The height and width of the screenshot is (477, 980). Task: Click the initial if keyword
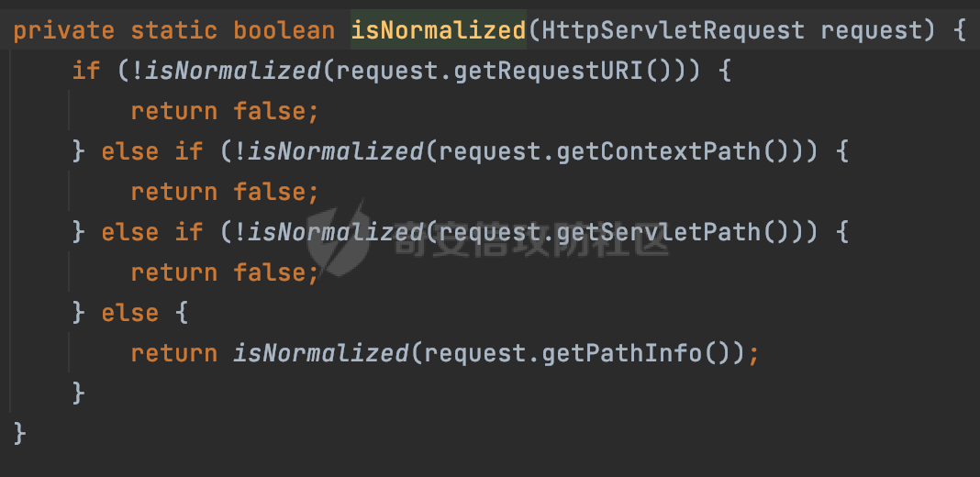click(86, 72)
